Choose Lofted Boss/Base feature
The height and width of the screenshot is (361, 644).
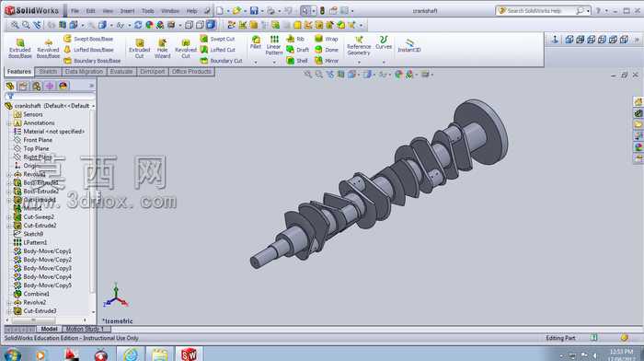coord(88,50)
